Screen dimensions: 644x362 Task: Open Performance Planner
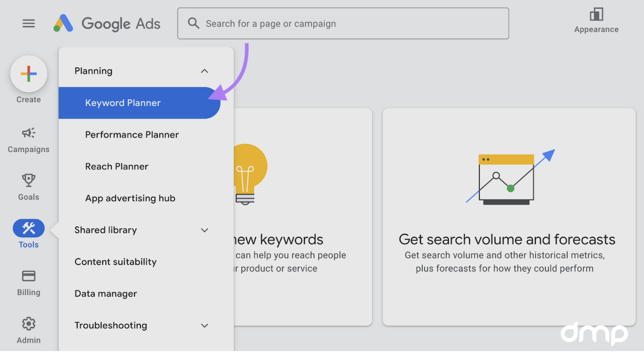132,135
